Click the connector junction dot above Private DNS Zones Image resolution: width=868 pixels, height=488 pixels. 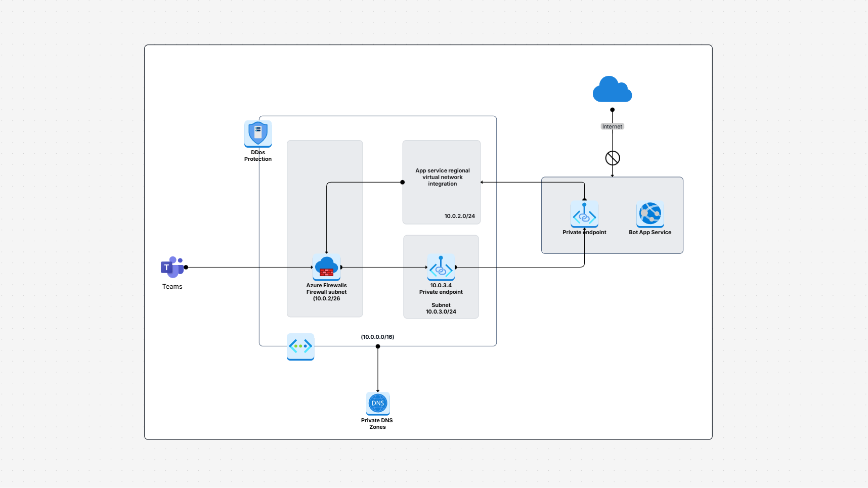coord(377,346)
